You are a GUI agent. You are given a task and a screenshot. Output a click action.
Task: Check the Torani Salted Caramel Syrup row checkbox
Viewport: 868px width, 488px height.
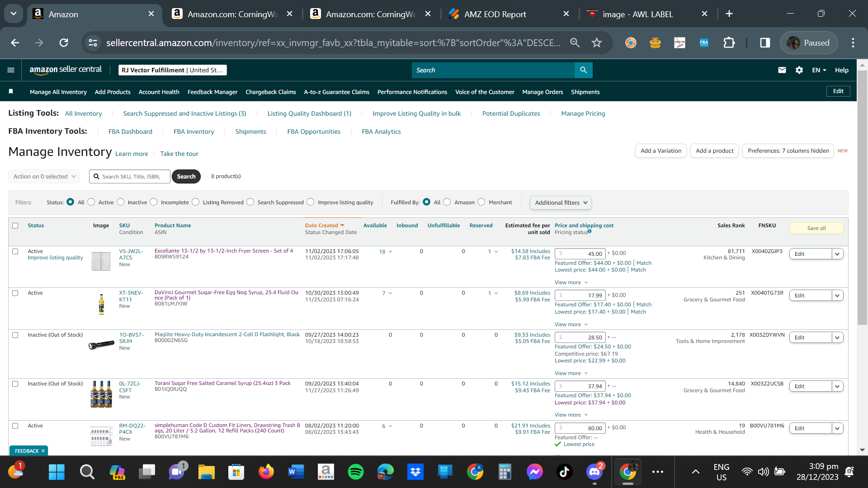(15, 384)
